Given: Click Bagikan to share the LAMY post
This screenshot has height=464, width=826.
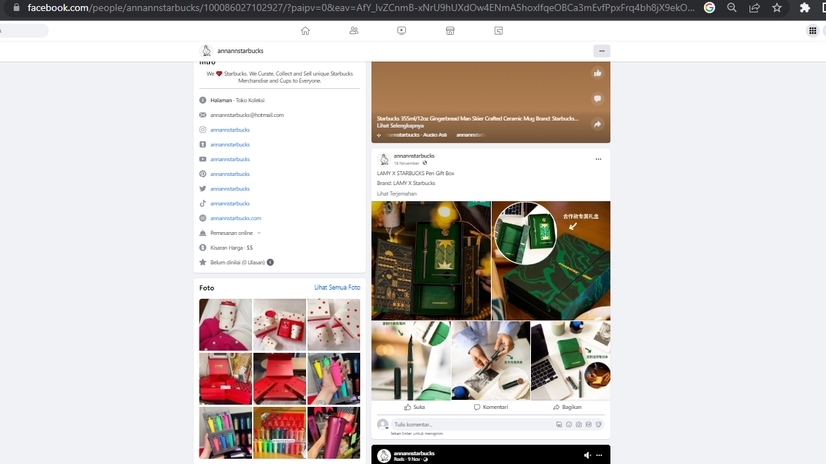Looking at the screenshot, I should (567, 407).
